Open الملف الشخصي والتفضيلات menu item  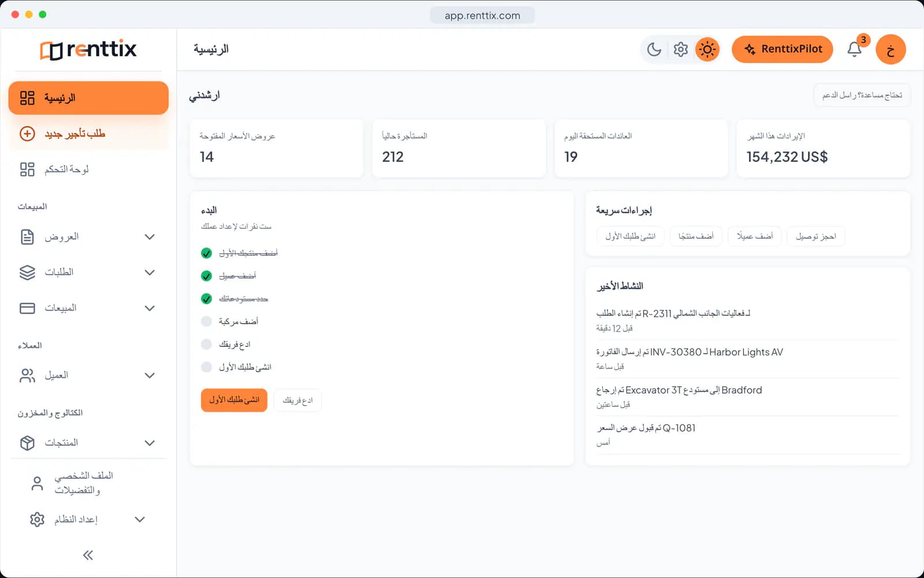88,483
